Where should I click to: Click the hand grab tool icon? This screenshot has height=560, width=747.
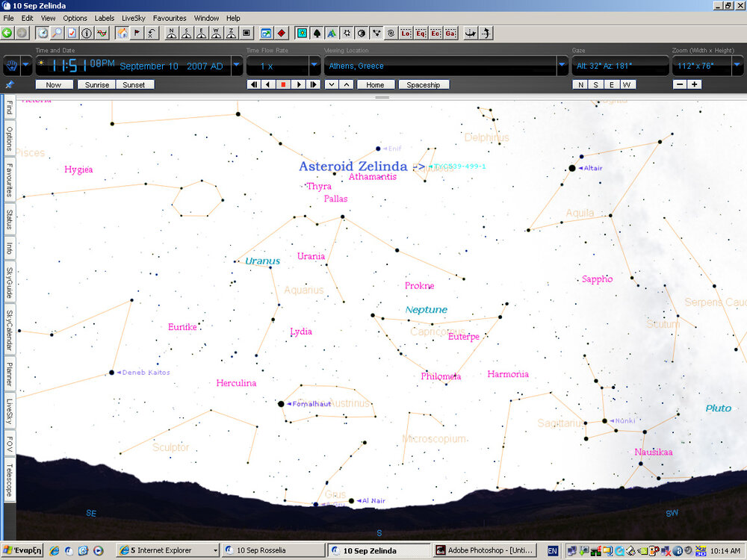click(11, 66)
